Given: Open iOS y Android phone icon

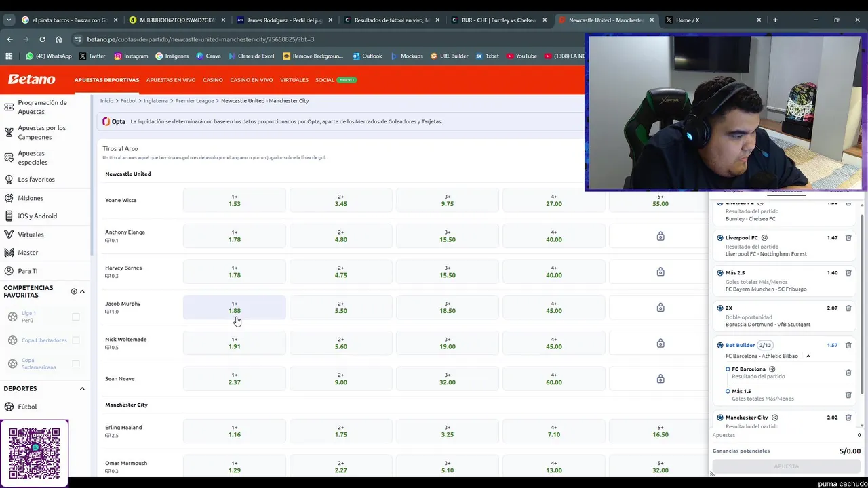Looking at the screenshot, I should [x=9, y=216].
